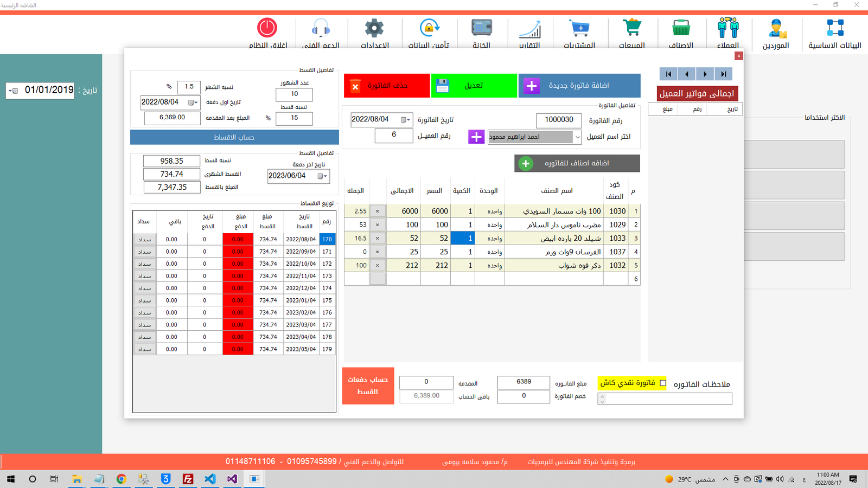Open the treasury safe icon
The height and width of the screenshot is (488, 868).
pos(481,28)
